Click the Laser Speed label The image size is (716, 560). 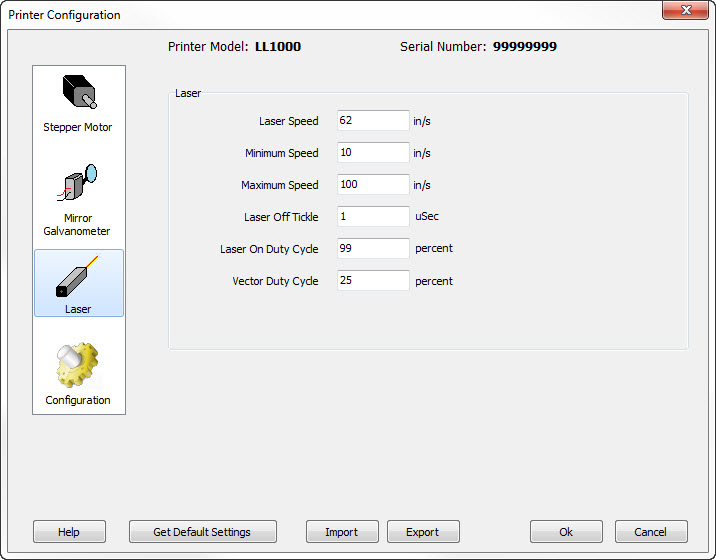(x=289, y=121)
